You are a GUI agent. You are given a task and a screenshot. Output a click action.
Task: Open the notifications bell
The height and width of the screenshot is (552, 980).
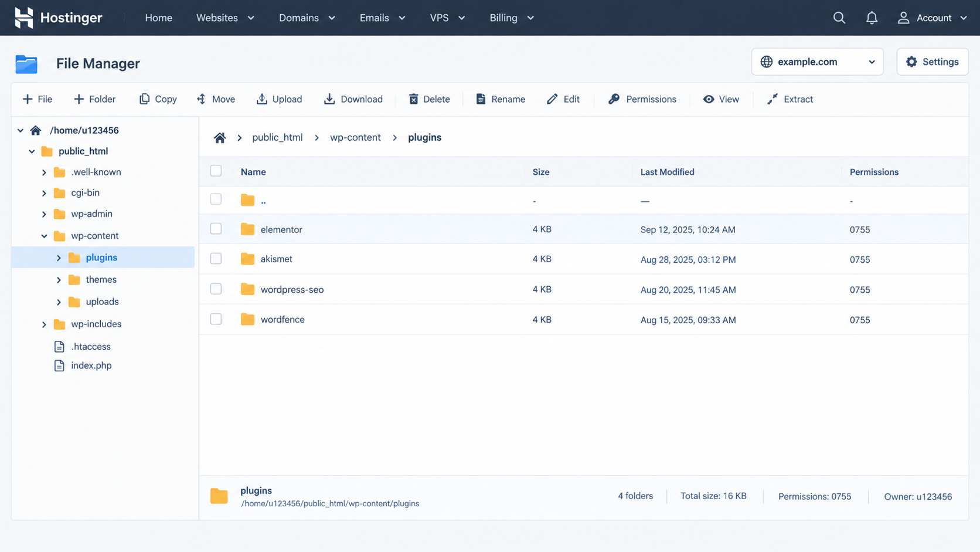(x=872, y=18)
